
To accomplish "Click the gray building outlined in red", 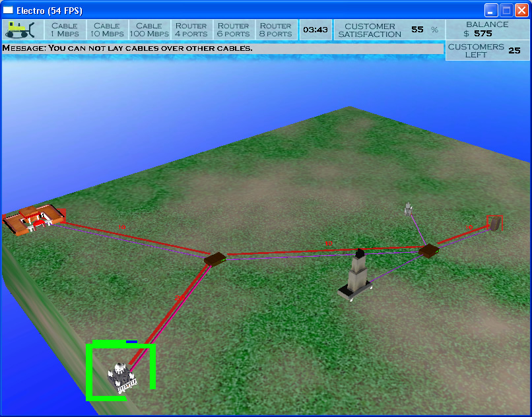I will 494,223.
